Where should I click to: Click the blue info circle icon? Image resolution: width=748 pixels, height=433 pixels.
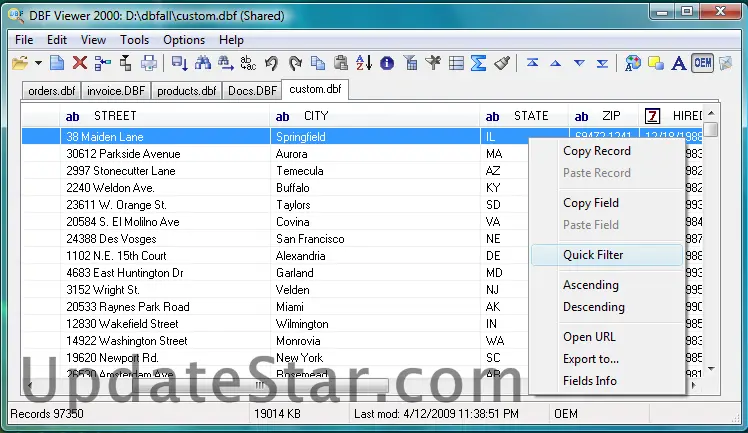point(387,63)
